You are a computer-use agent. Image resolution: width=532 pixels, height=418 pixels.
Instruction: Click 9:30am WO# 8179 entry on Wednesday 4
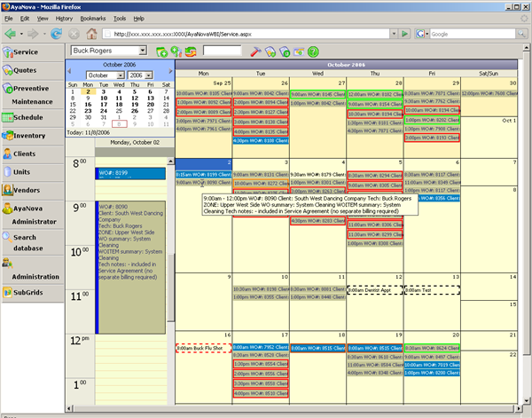coord(318,175)
